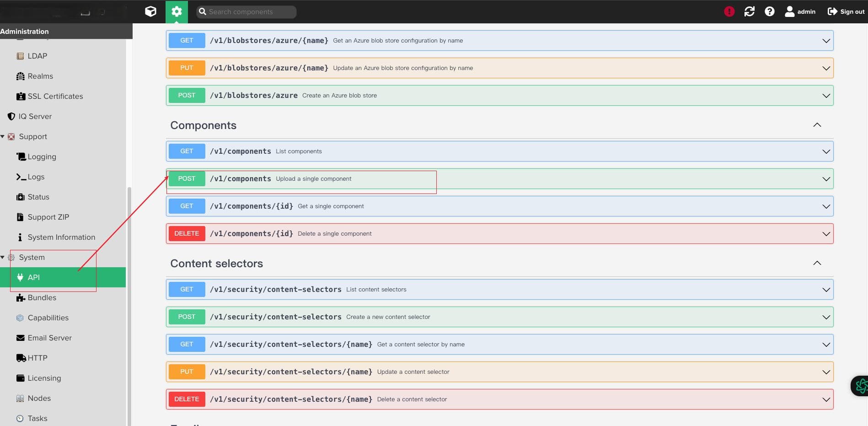Click the Tasks clock icon
The image size is (868, 426).
click(20, 418)
